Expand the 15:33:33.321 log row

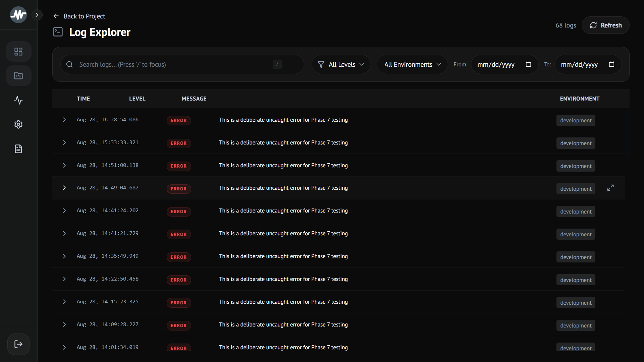pos(64,142)
